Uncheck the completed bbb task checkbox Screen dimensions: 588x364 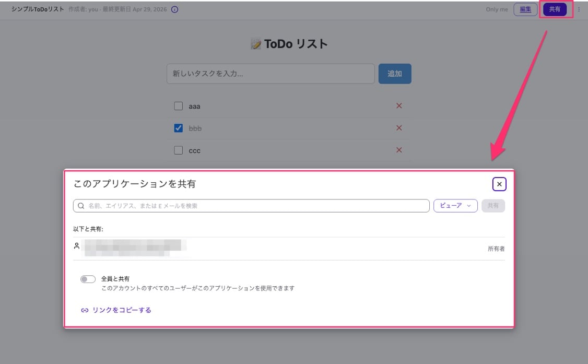179,128
